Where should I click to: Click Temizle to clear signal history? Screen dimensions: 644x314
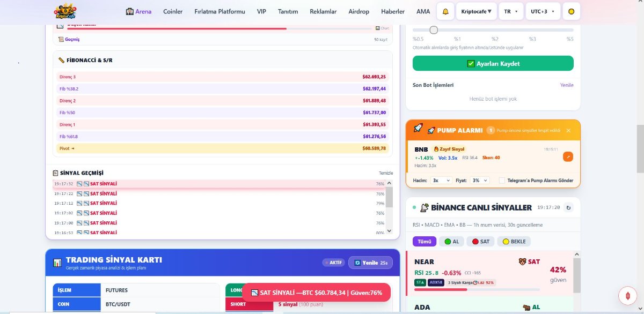tap(386, 173)
